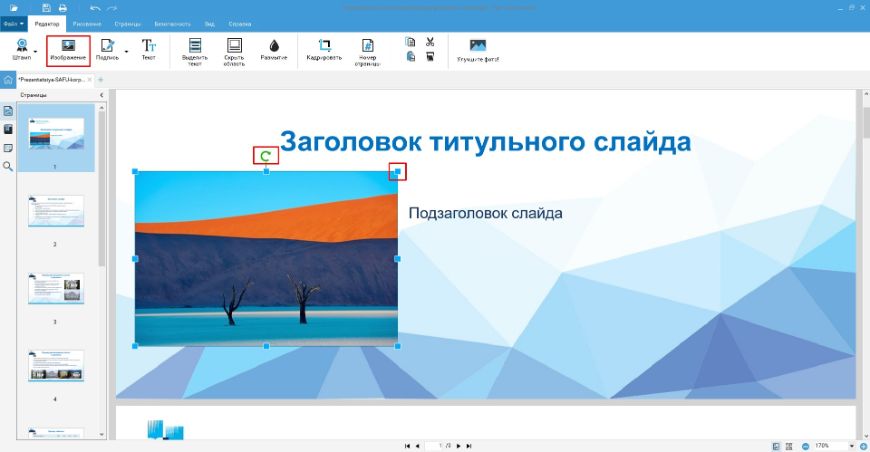The width and height of the screenshot is (870, 452).
Task: Collapse the Страницы side panel
Action: tap(101, 95)
